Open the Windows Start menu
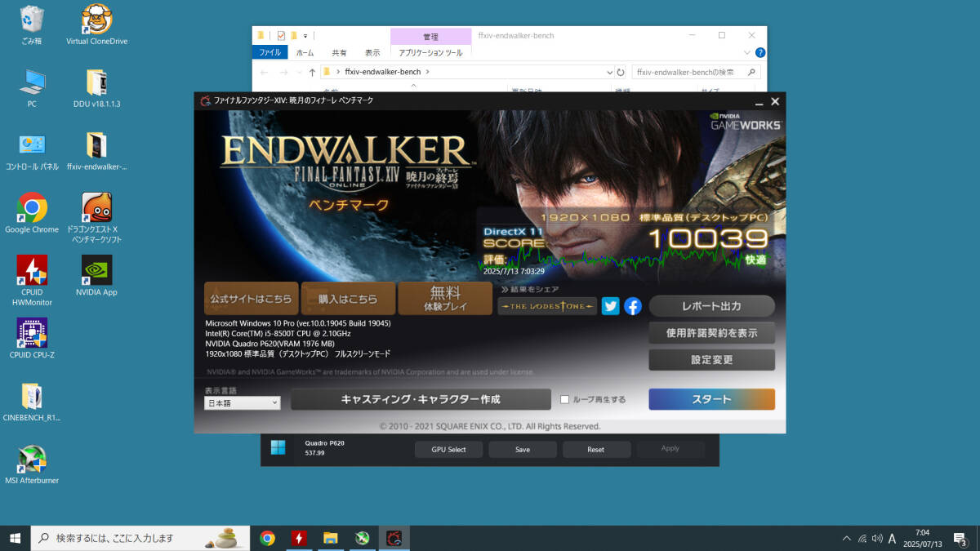Image resolution: width=980 pixels, height=551 pixels. [15, 538]
